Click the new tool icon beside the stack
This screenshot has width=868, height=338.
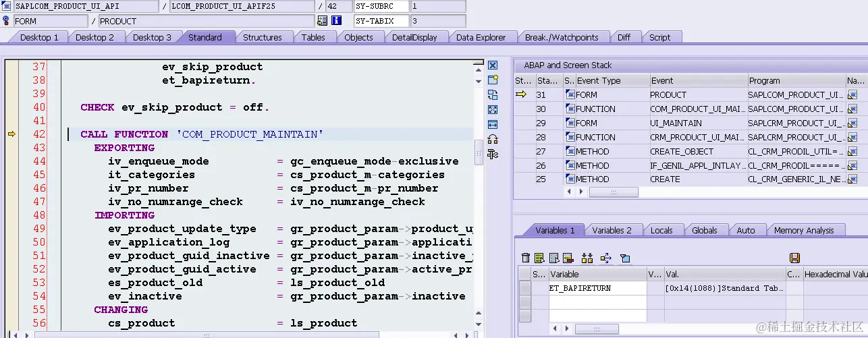pyautogui.click(x=493, y=80)
